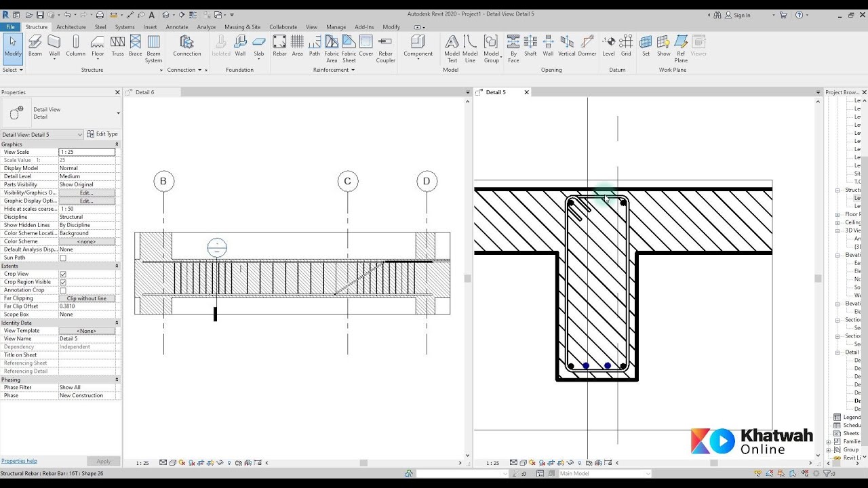The image size is (868, 488).
Task: Choose the Vertical opening tool
Action: click(566, 45)
